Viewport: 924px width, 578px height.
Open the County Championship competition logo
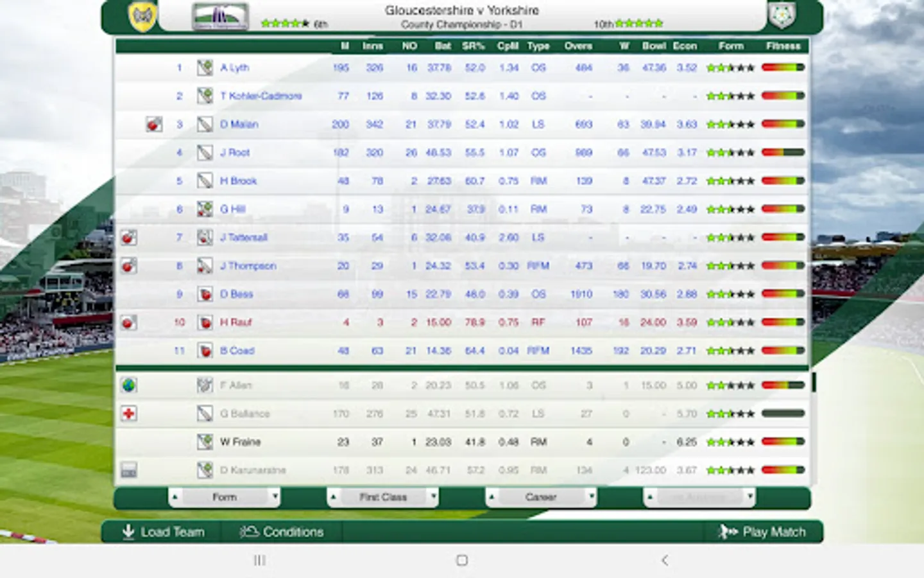pos(220,17)
